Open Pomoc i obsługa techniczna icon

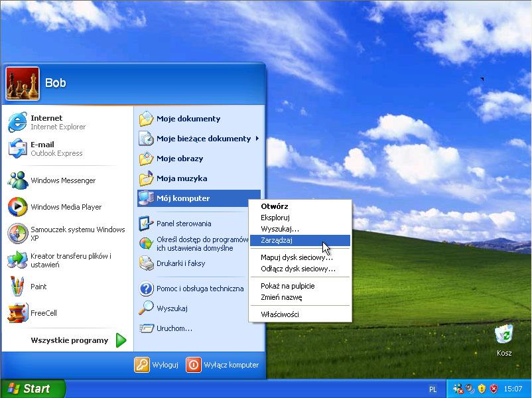(146, 289)
